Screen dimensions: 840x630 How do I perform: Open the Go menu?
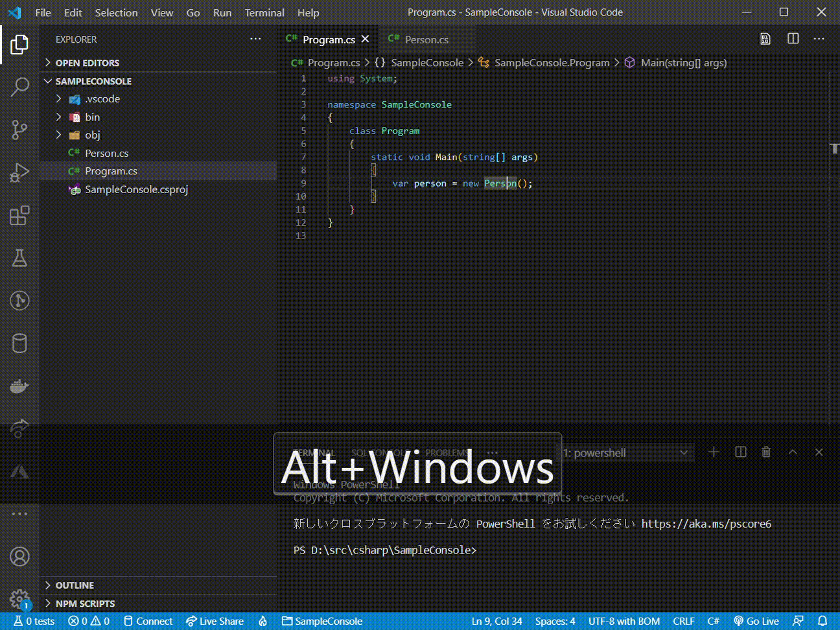pos(193,12)
